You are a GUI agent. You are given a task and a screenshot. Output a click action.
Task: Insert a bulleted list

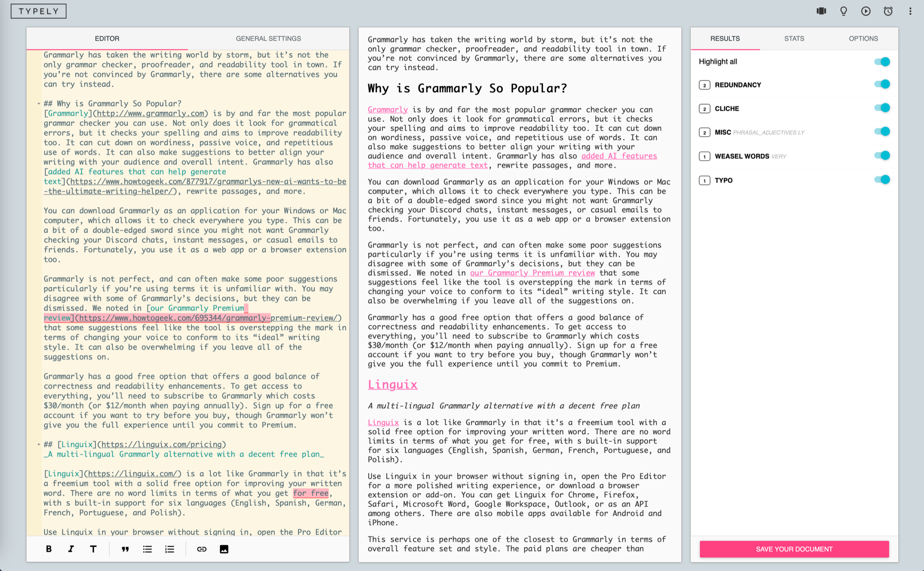(x=147, y=549)
